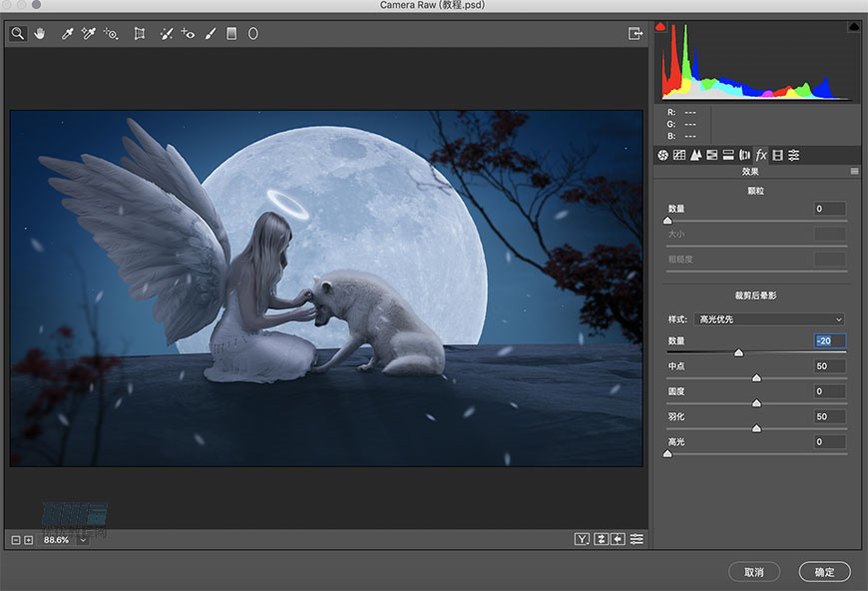Click the 羽化 value field
Image resolution: width=868 pixels, height=591 pixels.
tap(829, 416)
